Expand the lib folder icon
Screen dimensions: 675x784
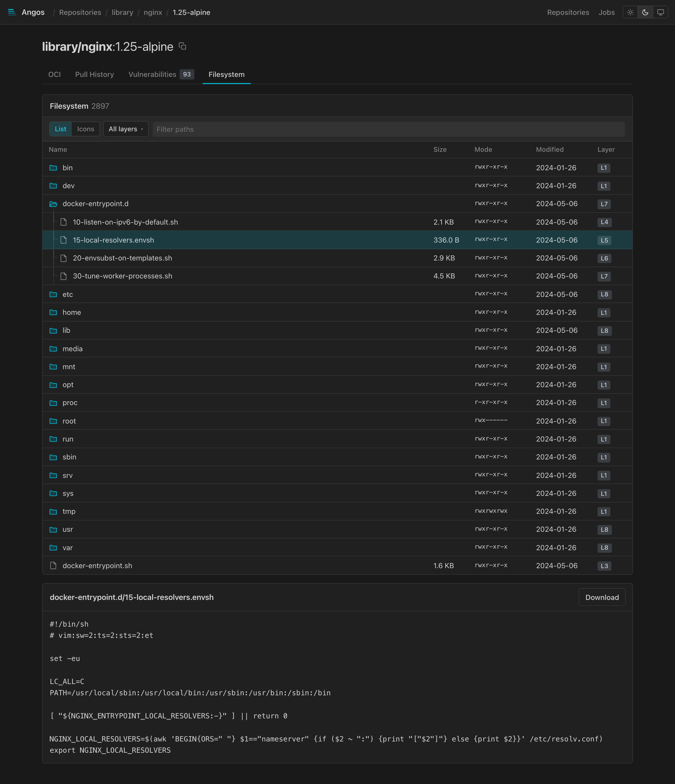coord(53,331)
